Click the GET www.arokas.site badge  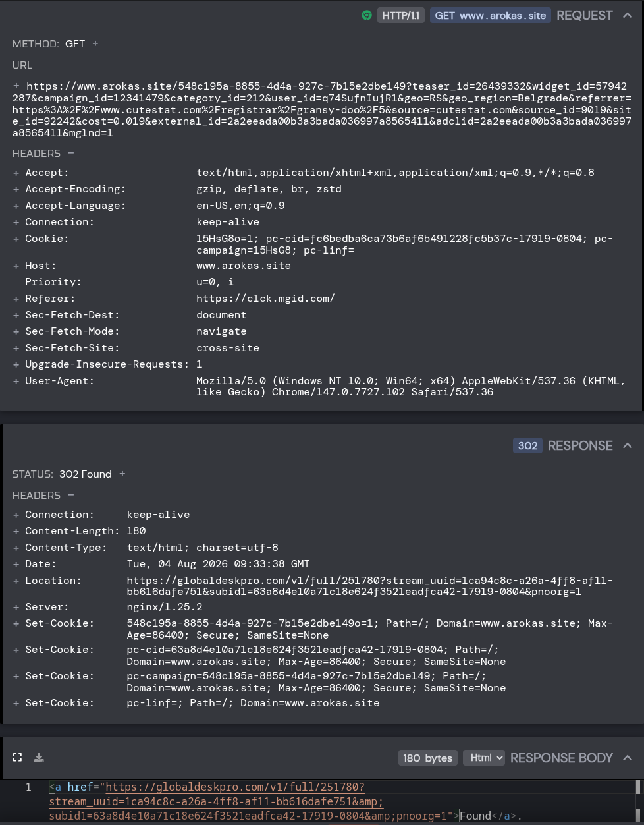[491, 15]
